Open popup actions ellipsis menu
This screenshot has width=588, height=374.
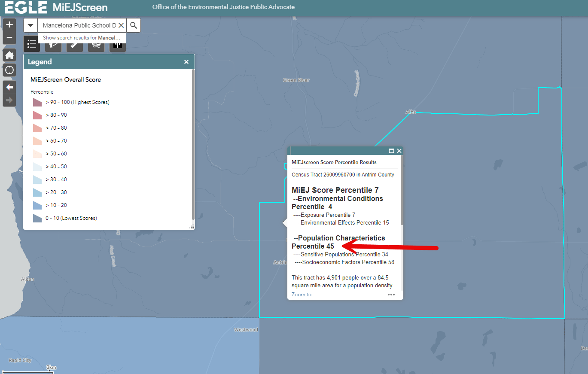391,295
